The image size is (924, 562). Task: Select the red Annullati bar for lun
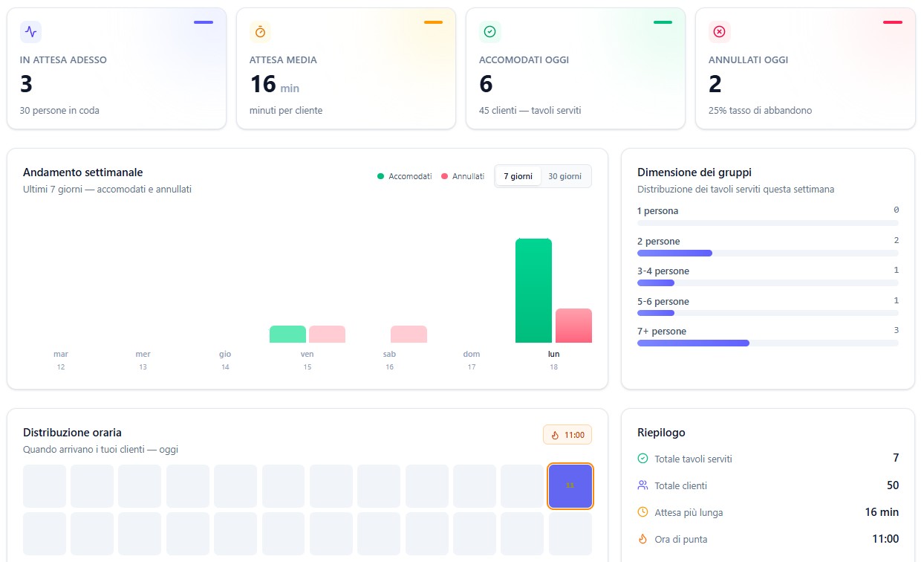pos(573,326)
